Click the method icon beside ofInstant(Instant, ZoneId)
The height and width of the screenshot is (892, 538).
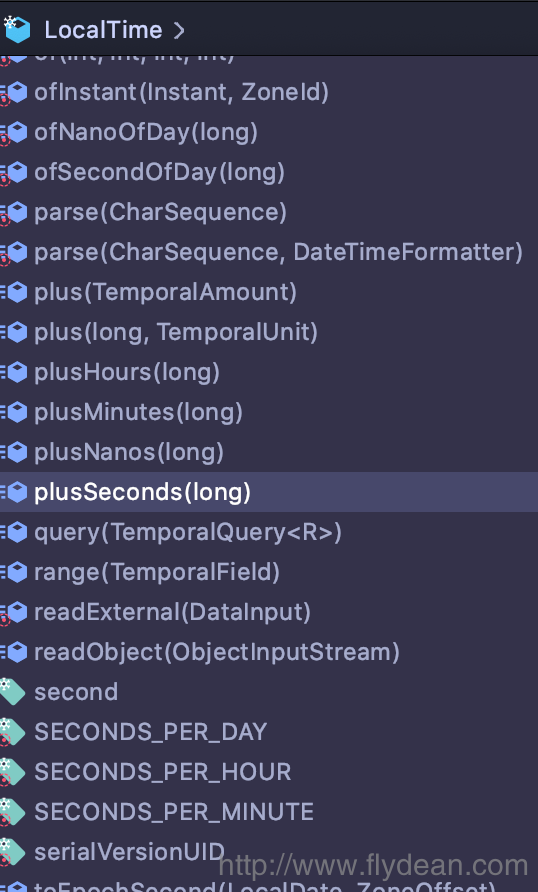(14, 93)
